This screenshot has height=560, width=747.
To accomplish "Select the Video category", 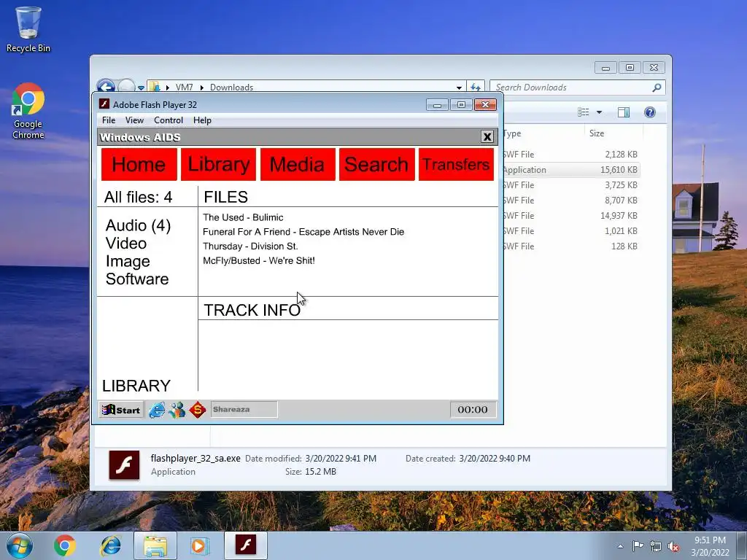I will click(125, 244).
